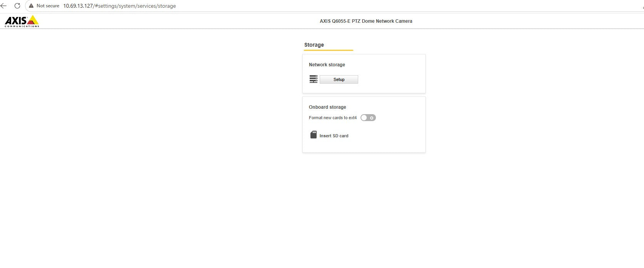Click the AXIS Q6055-E PTZ Dome Network Camera title
The height and width of the screenshot is (268, 644).
pyautogui.click(x=366, y=21)
